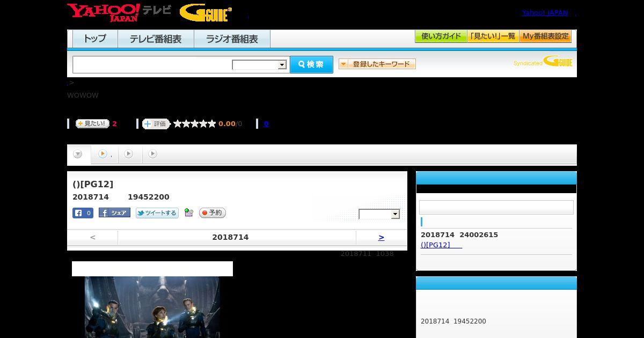Viewport: 644px width, 338px height.
Task: Tweet the program via ツイートする
Action: 157,213
